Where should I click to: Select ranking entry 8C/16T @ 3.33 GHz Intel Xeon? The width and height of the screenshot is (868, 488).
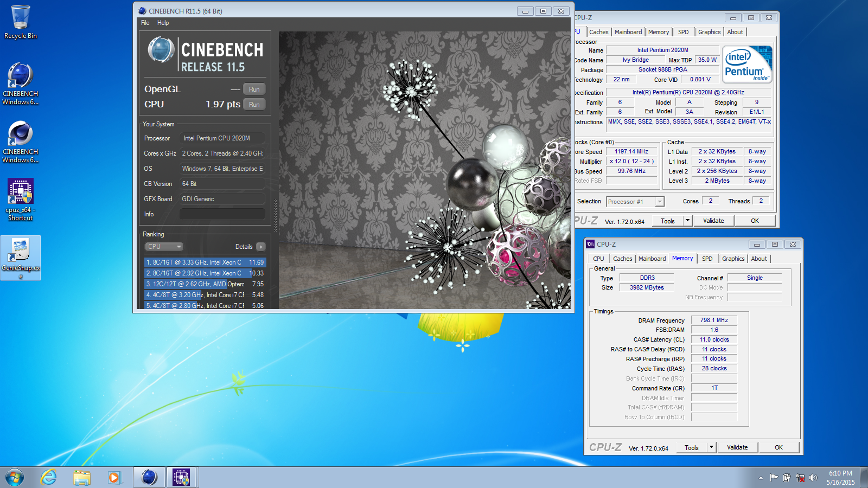tap(205, 262)
